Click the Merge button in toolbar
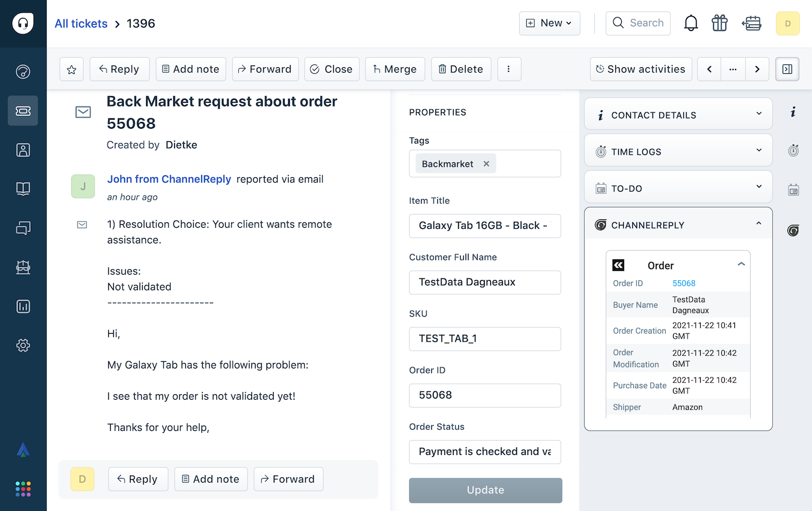Screen dimensions: 812x511 (x=395, y=69)
